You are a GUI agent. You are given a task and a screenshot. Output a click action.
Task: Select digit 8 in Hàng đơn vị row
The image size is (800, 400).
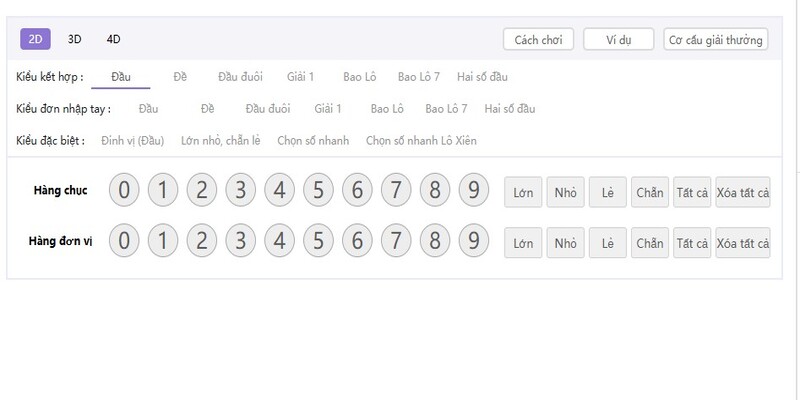pyautogui.click(x=435, y=241)
